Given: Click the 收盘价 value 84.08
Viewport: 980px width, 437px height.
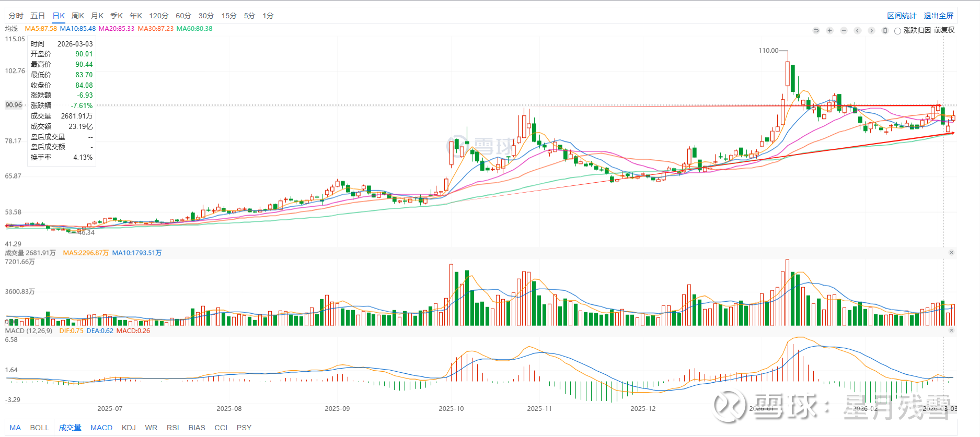Looking at the screenshot, I should (x=84, y=85).
